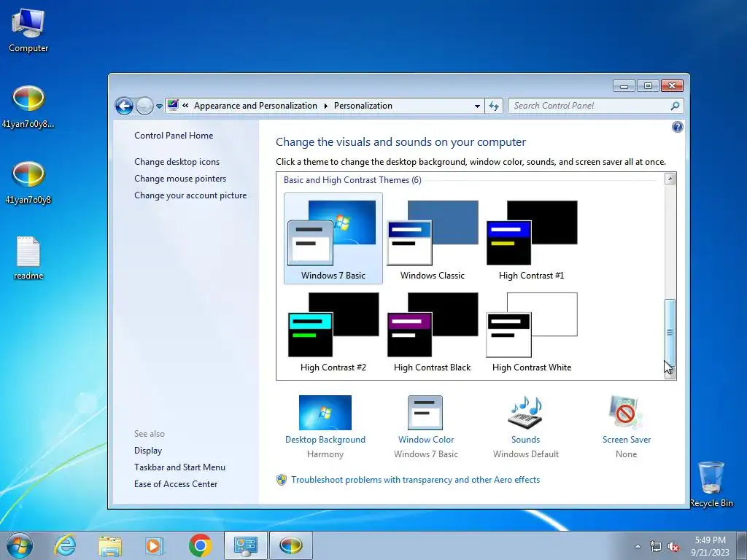This screenshot has width=747, height=560.
Task: Click the Refresh button next to address bar
Action: coord(494,106)
